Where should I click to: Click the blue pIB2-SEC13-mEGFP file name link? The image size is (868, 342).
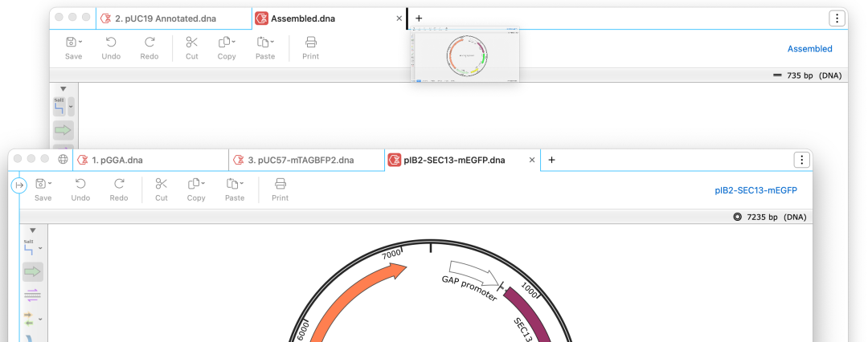pos(755,190)
